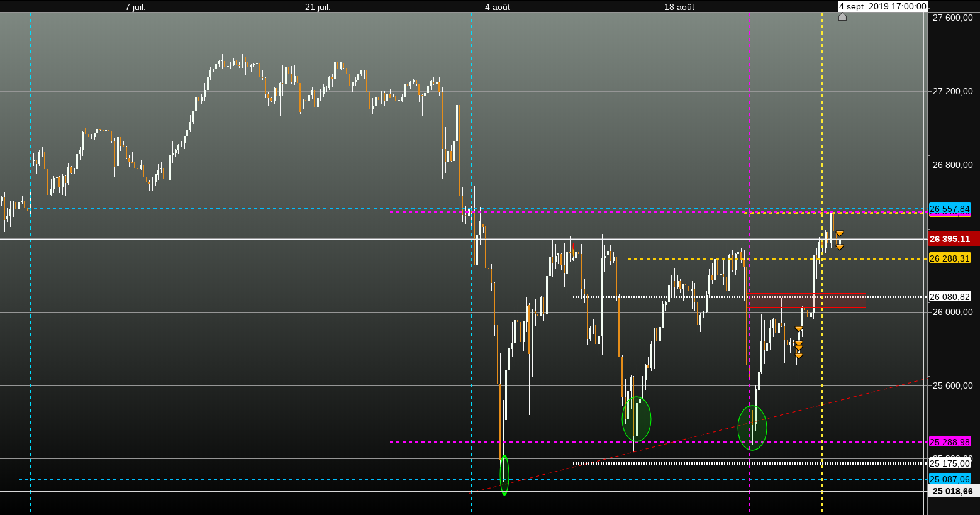Click the 25 018,66 price label
The width and height of the screenshot is (980, 515).
[x=953, y=491]
